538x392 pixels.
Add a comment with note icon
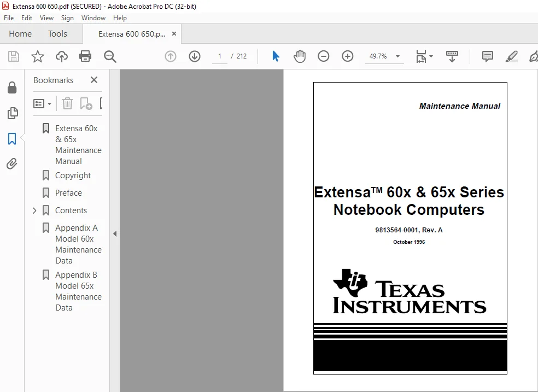point(488,56)
